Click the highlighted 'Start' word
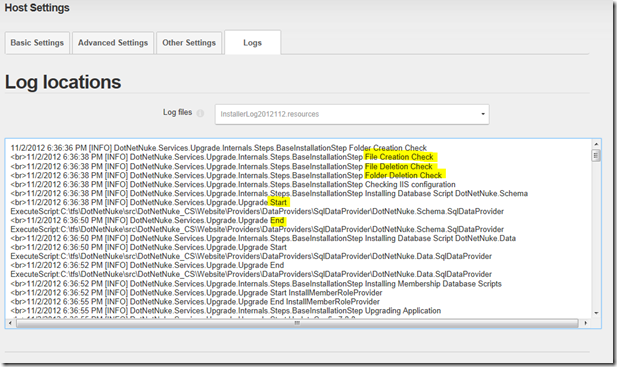 pos(279,203)
